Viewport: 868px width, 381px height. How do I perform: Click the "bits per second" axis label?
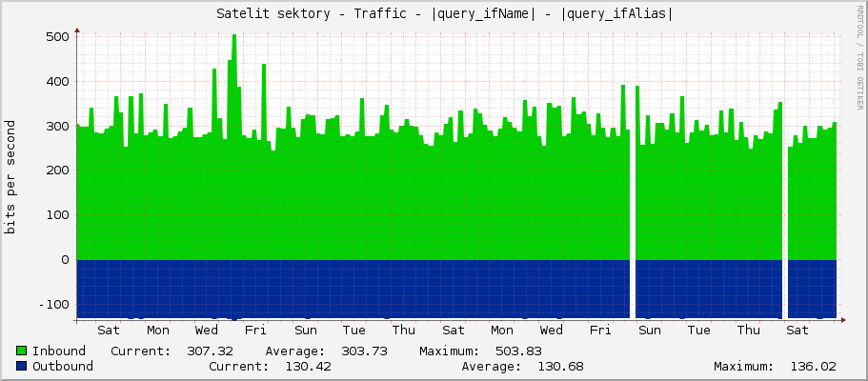[x=10, y=176]
